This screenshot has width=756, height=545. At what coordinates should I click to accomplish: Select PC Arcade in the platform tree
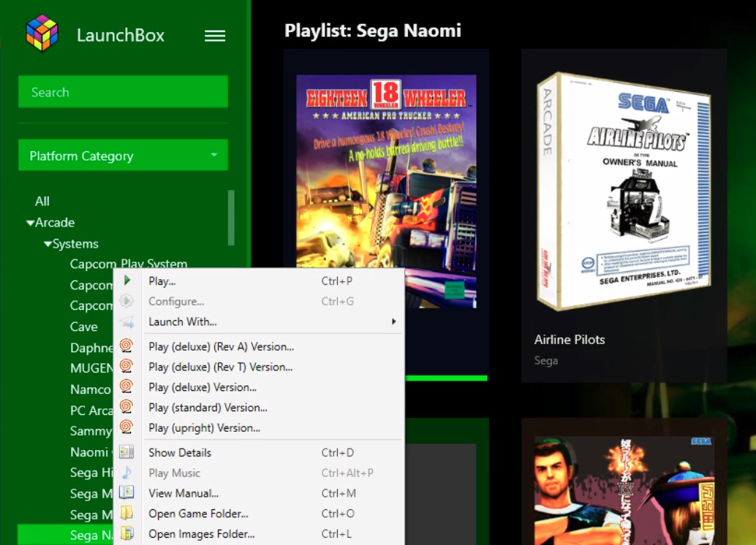point(91,410)
